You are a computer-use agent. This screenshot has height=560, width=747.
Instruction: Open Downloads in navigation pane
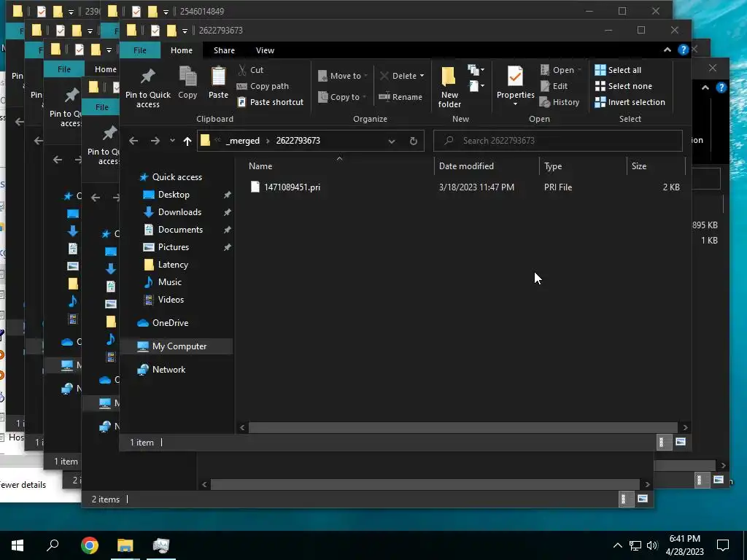click(x=179, y=212)
